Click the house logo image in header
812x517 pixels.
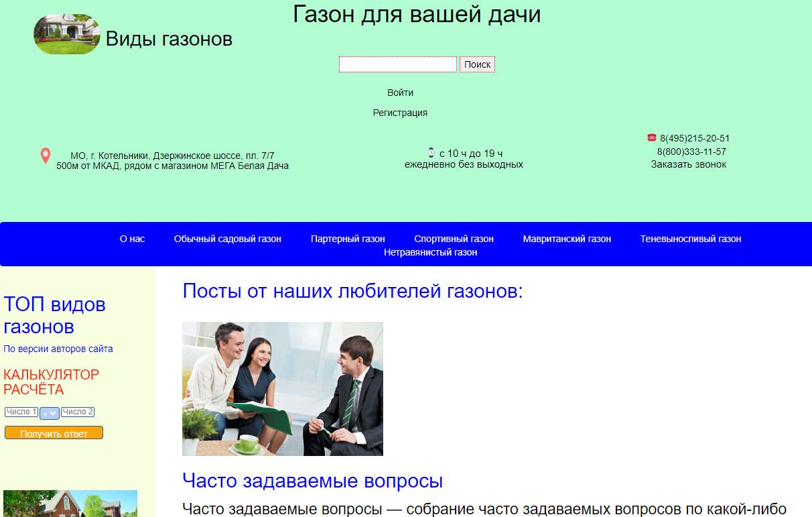pos(67,34)
